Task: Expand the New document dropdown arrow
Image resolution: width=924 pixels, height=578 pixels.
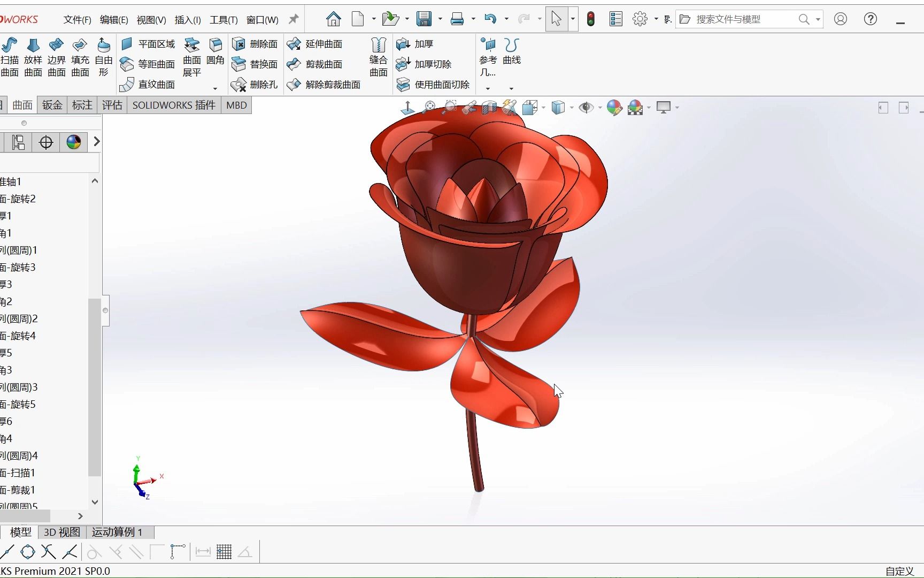Action: [374, 19]
